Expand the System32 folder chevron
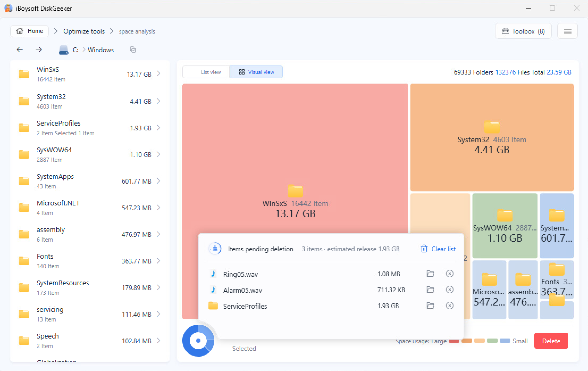The width and height of the screenshot is (588, 371). 159,101
